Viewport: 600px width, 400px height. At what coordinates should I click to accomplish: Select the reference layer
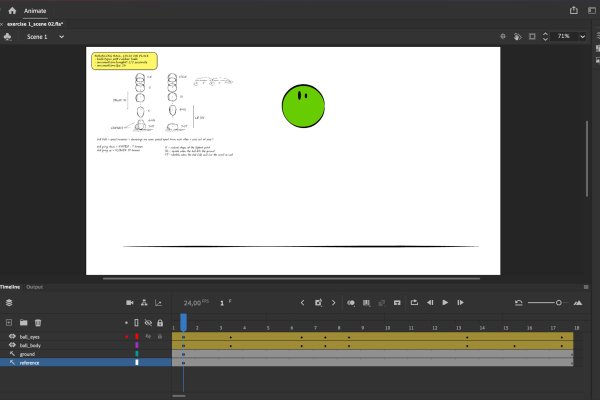29,362
